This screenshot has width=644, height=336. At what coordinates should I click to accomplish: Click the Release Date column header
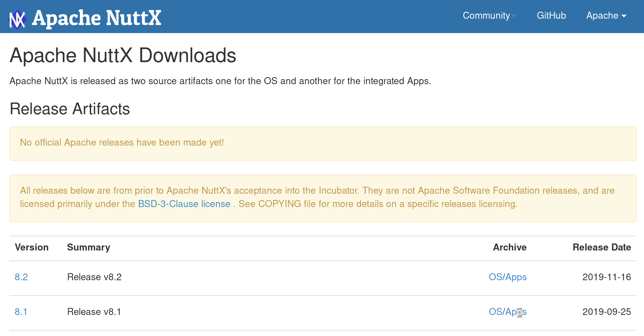(602, 247)
